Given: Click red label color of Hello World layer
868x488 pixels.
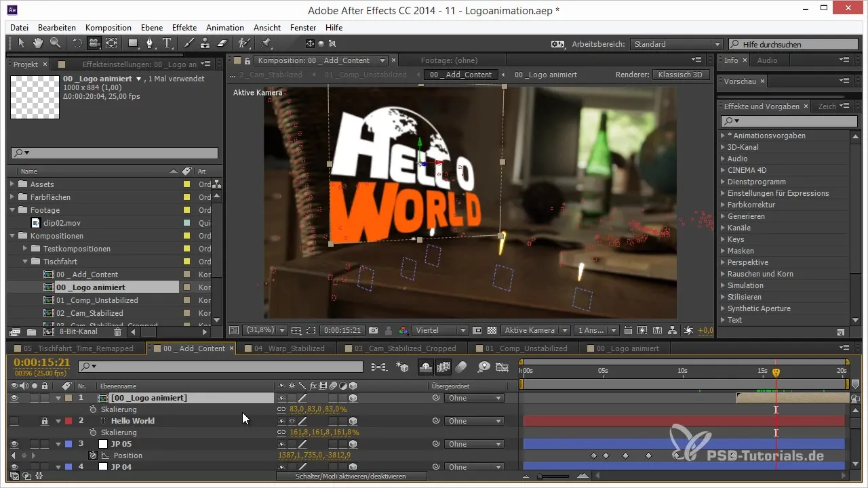Looking at the screenshot, I should (68, 421).
